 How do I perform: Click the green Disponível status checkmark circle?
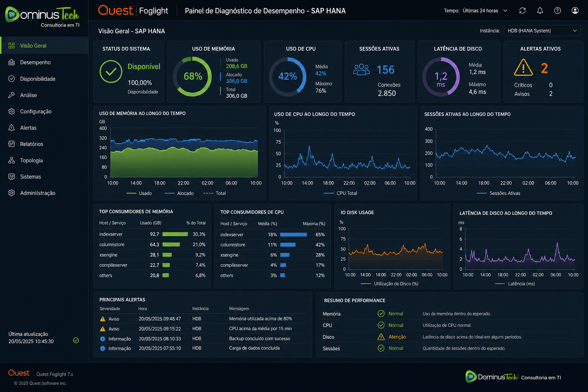[x=111, y=72]
